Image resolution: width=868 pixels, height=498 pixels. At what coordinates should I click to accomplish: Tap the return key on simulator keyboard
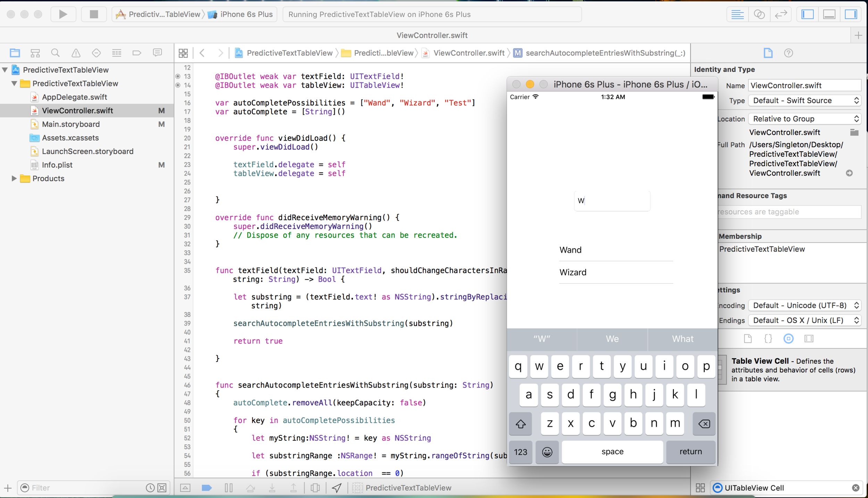coord(691,451)
